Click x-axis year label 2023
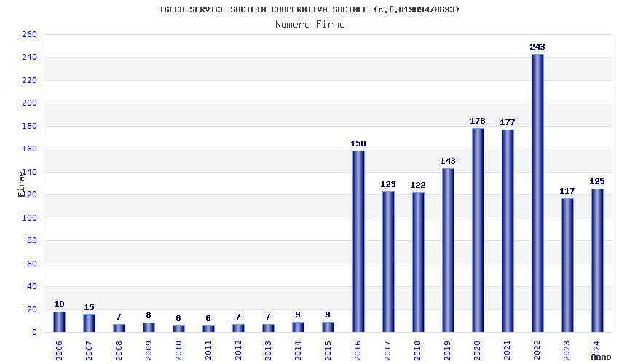Viewport: 619px width, 364px height. (x=567, y=351)
